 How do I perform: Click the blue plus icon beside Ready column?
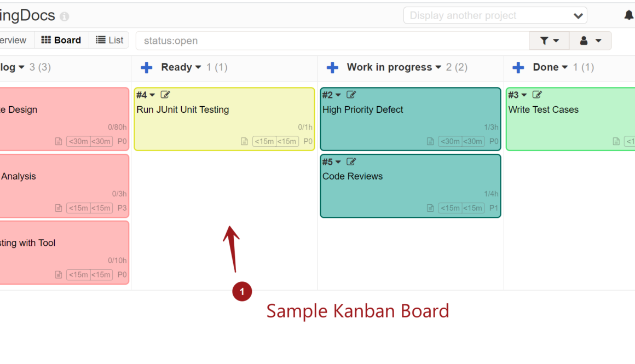pos(146,67)
